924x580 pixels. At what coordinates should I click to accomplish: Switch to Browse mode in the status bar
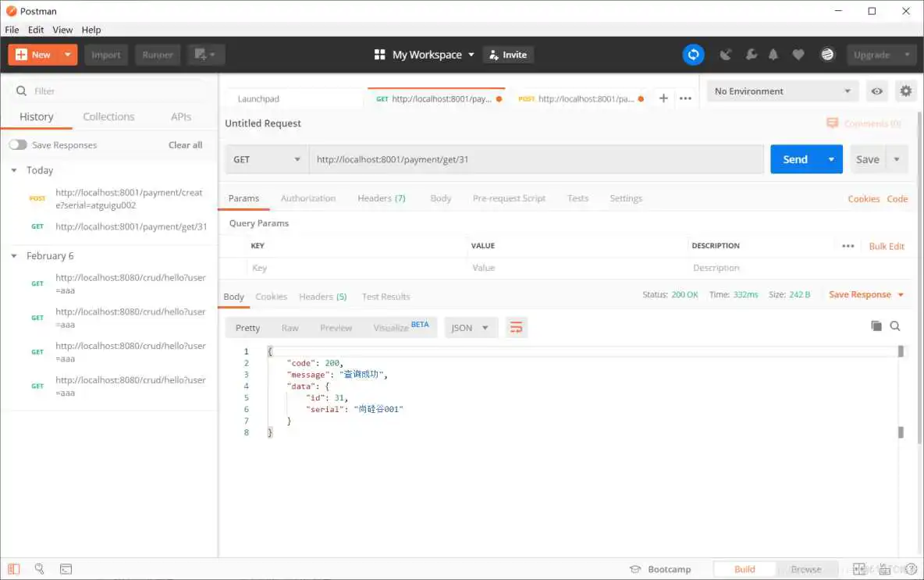point(807,569)
